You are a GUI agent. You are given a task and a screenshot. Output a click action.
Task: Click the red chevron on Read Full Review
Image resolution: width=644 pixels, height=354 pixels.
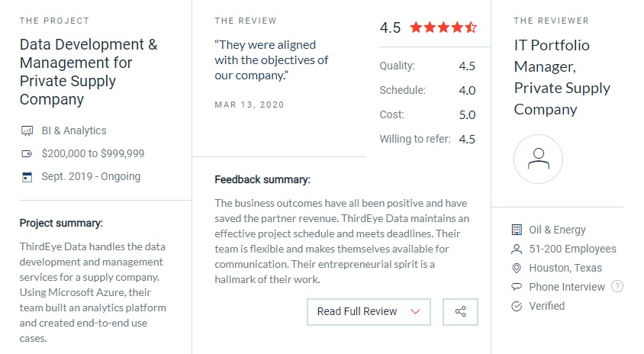pos(415,312)
